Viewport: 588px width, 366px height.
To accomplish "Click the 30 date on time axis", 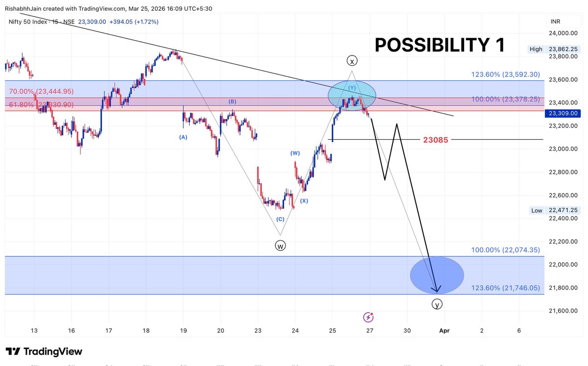I will 407,330.
